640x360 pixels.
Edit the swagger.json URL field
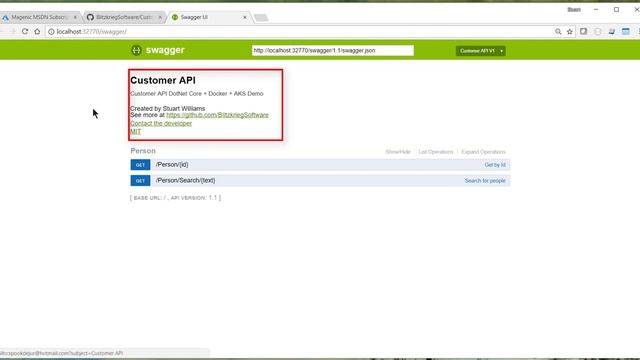(333, 50)
